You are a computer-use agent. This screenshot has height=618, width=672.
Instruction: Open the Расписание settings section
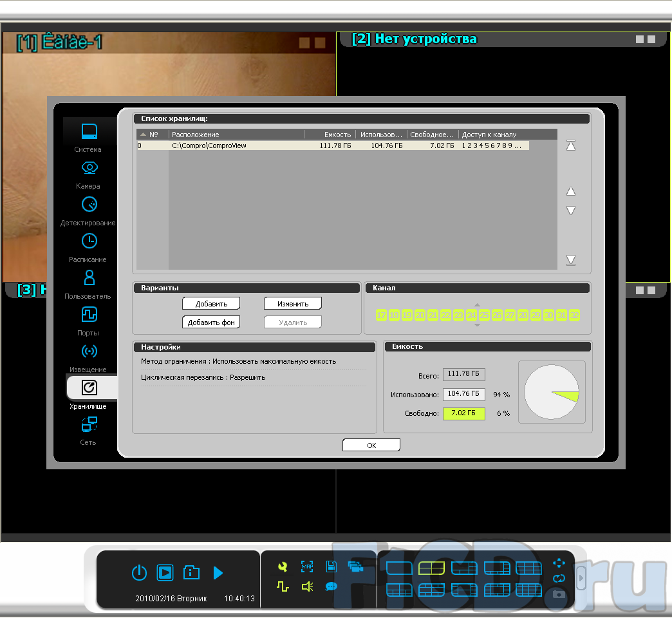(x=88, y=248)
